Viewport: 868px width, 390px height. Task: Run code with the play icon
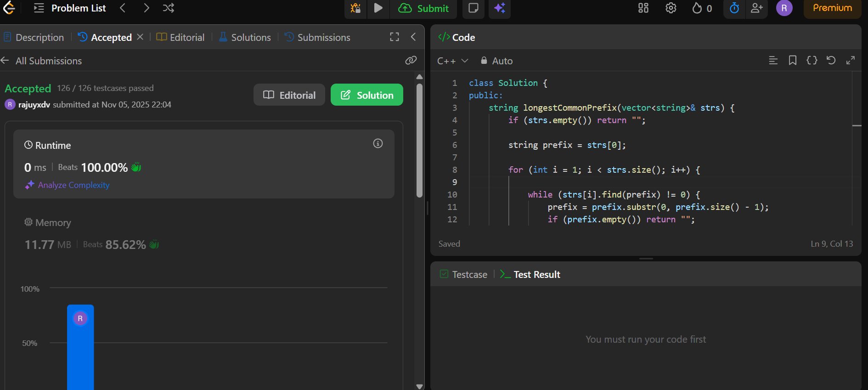pos(378,8)
